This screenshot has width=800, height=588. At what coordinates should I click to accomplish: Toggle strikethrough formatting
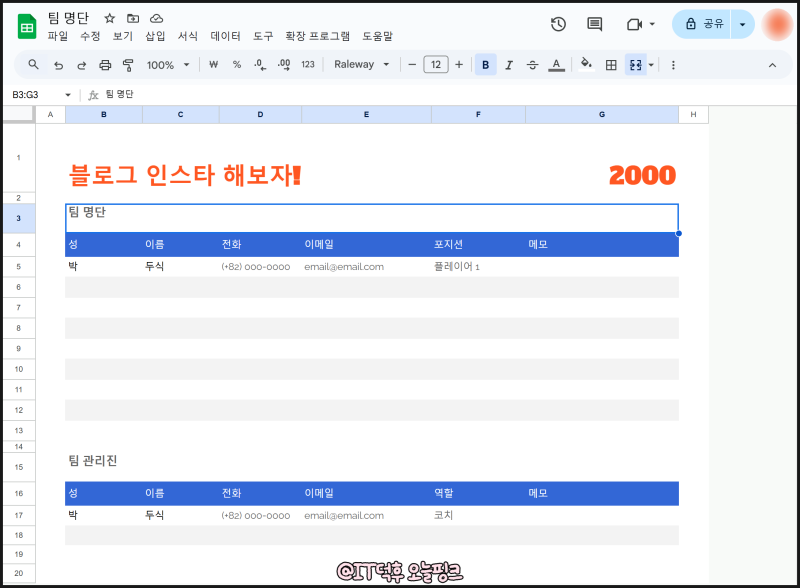point(532,65)
